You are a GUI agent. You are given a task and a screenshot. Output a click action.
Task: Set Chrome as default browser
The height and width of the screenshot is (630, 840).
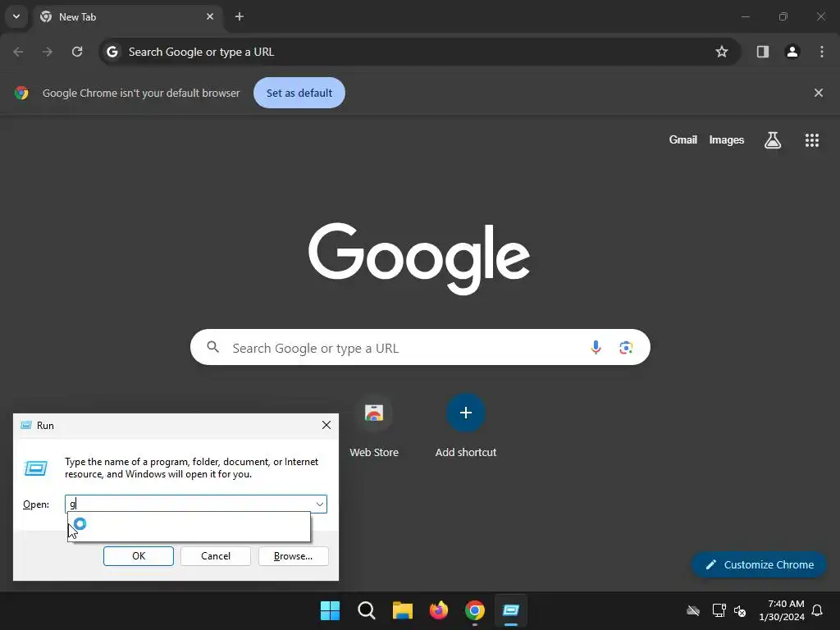coord(299,93)
